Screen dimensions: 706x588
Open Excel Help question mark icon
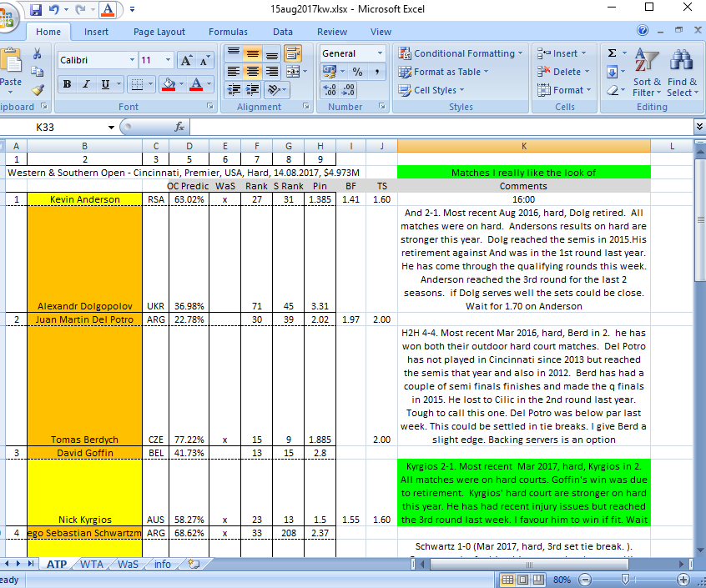[643, 30]
